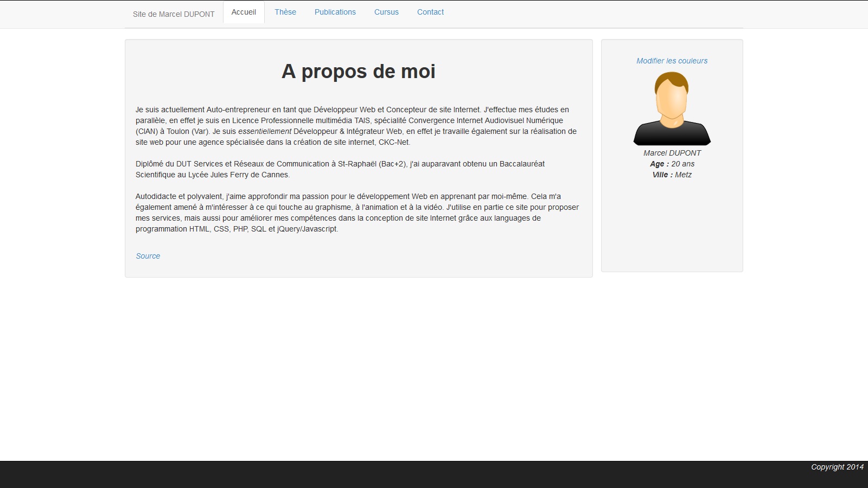Screen dimensions: 868x488
Task: Click the profile avatar image
Action: click(672, 108)
